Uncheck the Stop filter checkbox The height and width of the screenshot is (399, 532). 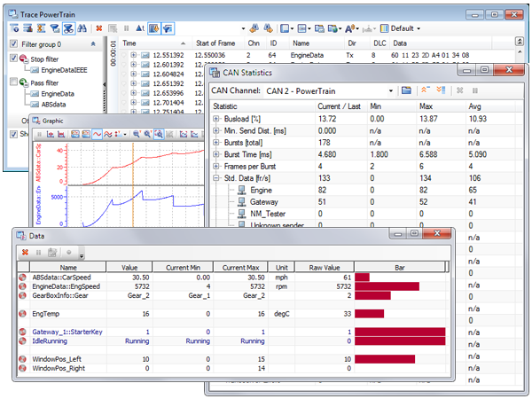click(x=14, y=59)
